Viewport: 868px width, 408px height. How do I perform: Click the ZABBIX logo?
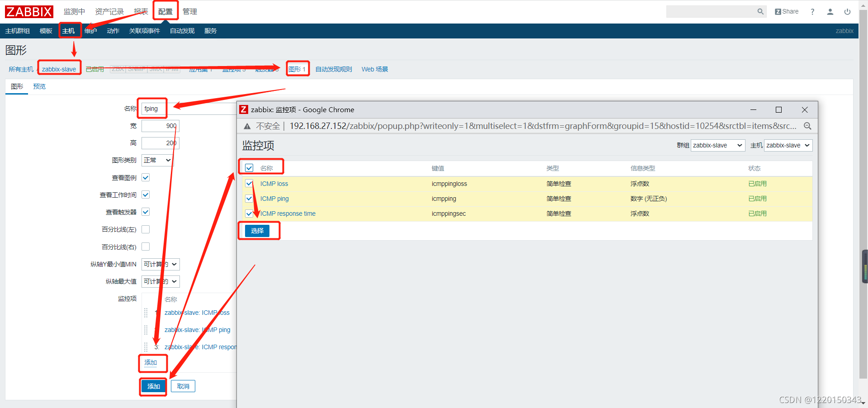click(29, 11)
